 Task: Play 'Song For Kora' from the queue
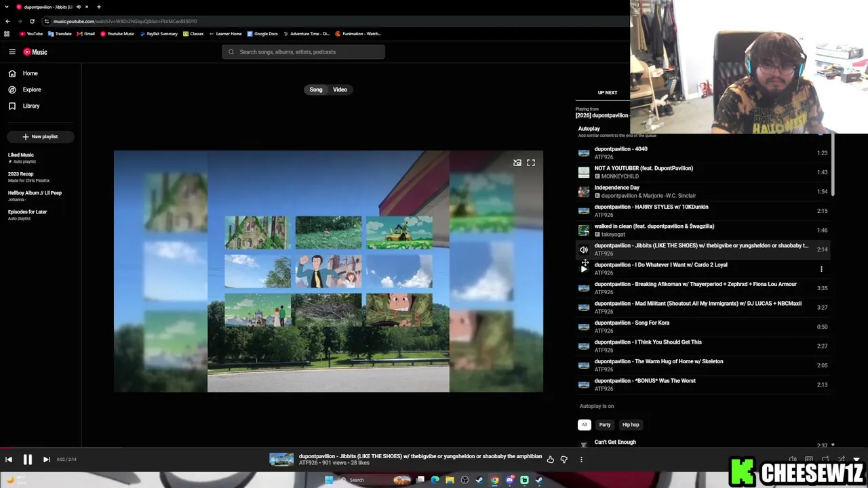703,327
